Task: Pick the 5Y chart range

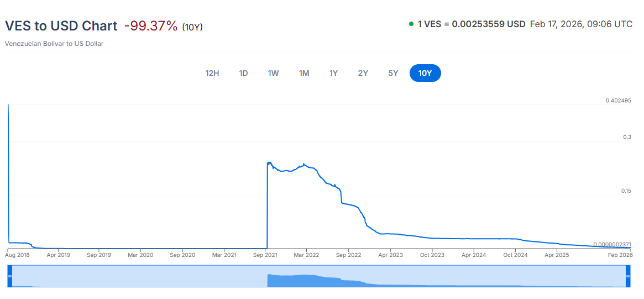Action: tap(393, 73)
